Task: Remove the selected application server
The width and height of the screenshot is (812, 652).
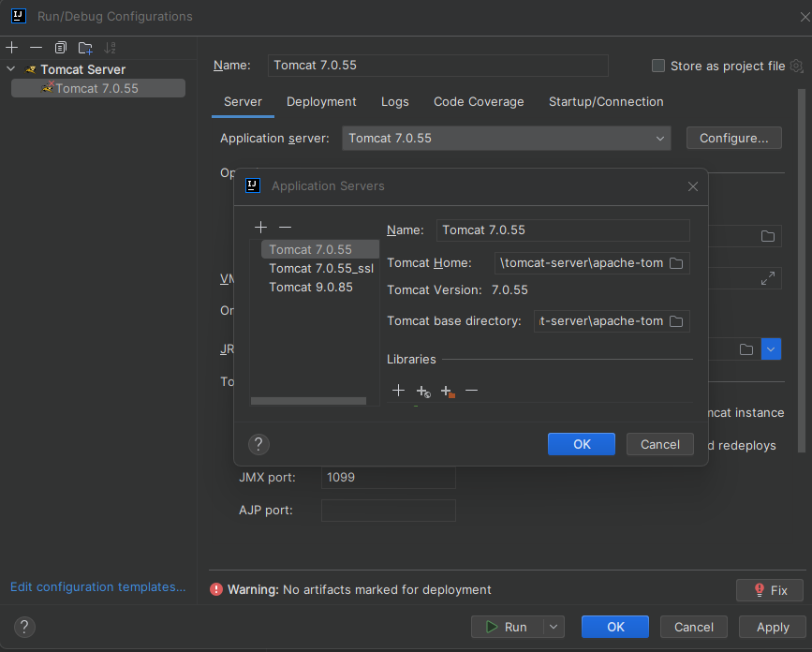Action: pos(285,227)
